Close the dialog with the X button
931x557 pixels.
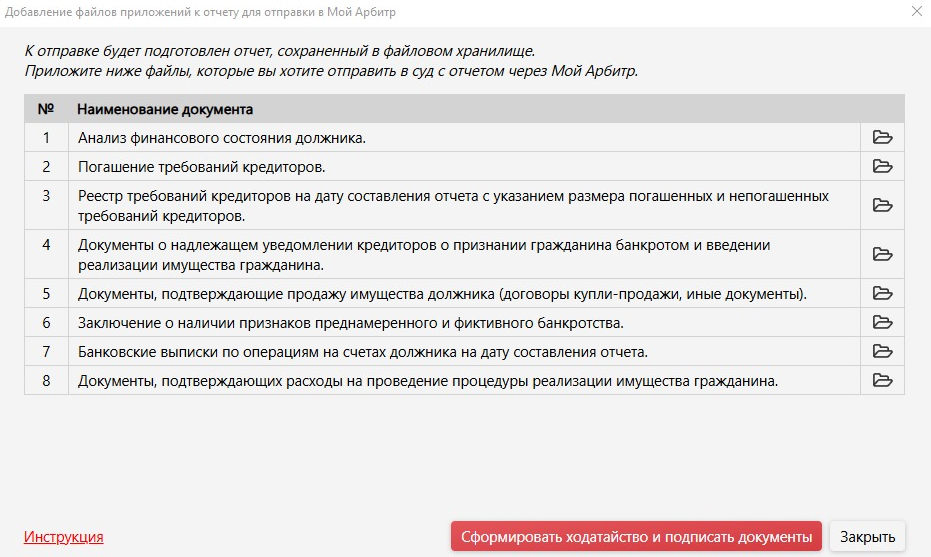[x=916, y=11]
